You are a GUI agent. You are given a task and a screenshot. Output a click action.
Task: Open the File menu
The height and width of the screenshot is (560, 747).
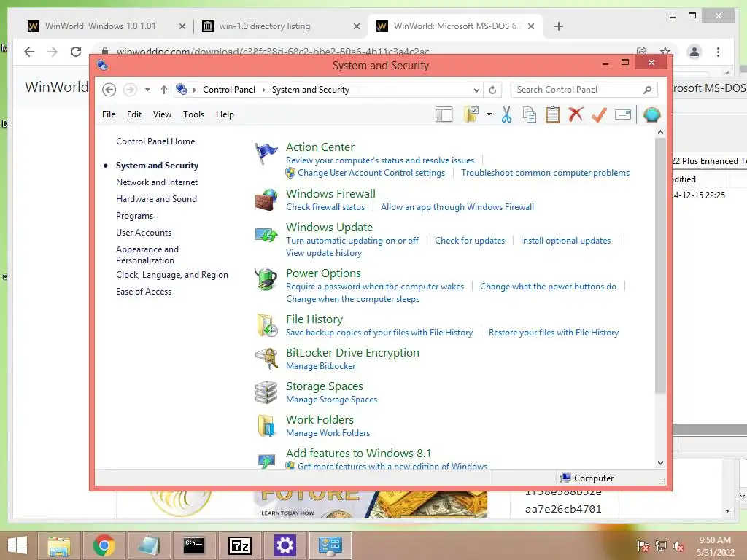[x=109, y=114]
